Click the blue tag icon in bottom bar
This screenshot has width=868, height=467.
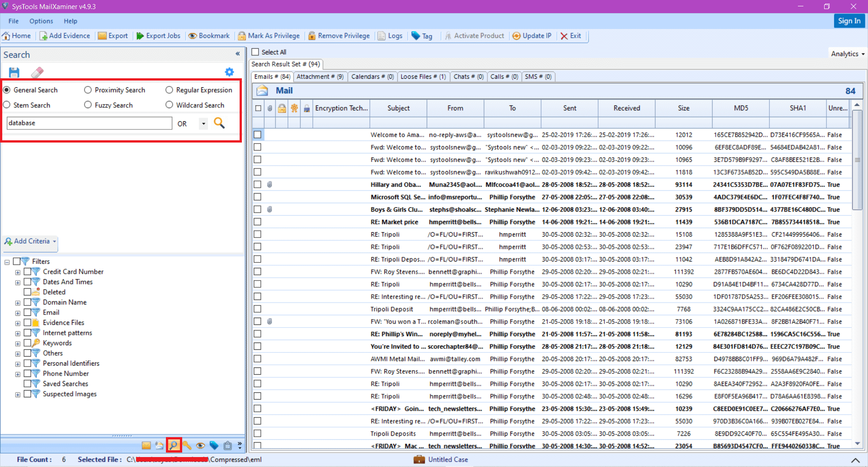pos(214,445)
